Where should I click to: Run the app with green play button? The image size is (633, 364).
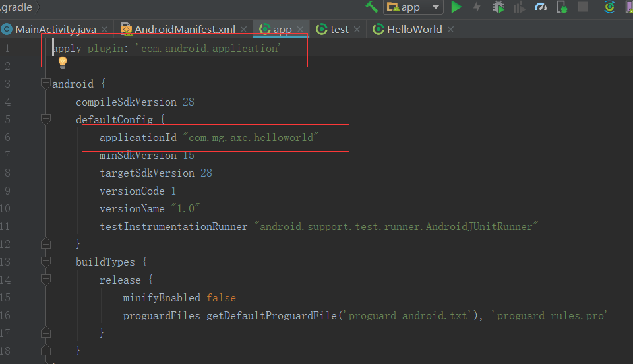[x=456, y=7]
